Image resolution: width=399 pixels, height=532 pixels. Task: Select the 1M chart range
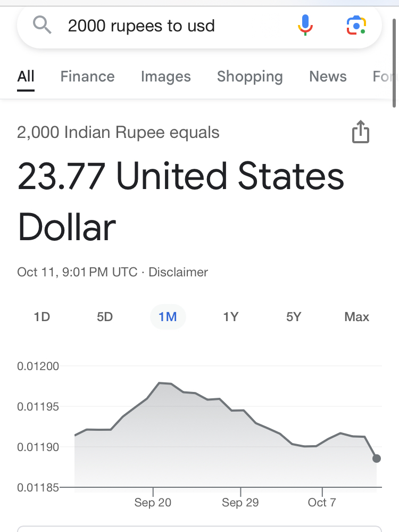pyautogui.click(x=168, y=317)
